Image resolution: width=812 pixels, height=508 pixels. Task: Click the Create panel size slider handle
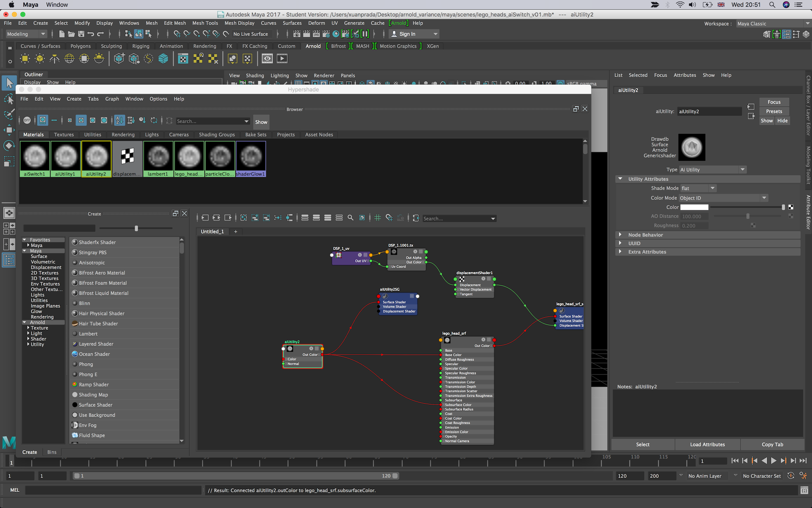[136, 229]
